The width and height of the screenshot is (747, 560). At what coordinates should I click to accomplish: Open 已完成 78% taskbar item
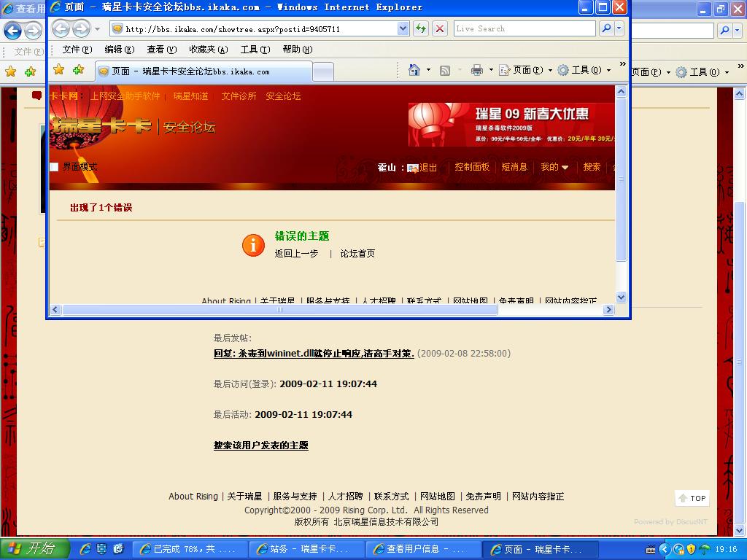[189, 549]
